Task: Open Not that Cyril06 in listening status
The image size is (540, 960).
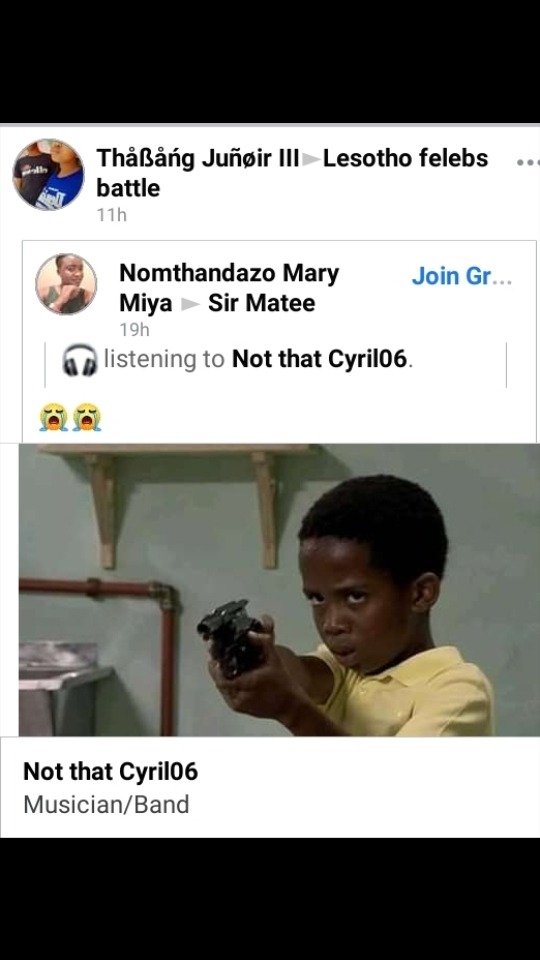Action: tap(319, 359)
